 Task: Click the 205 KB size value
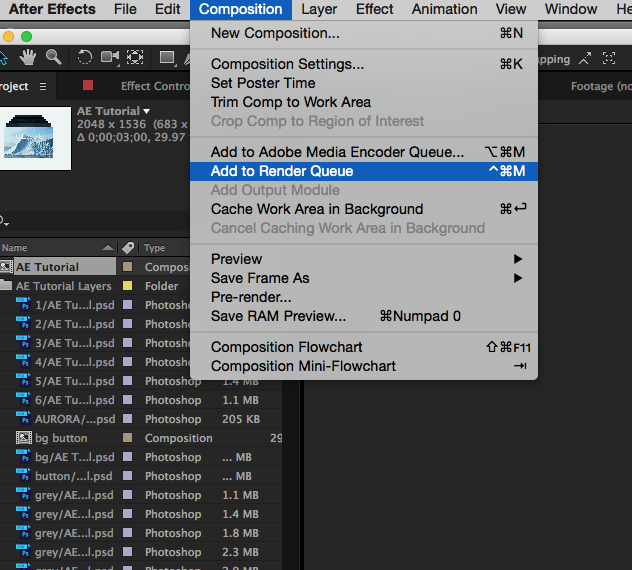pos(241,419)
